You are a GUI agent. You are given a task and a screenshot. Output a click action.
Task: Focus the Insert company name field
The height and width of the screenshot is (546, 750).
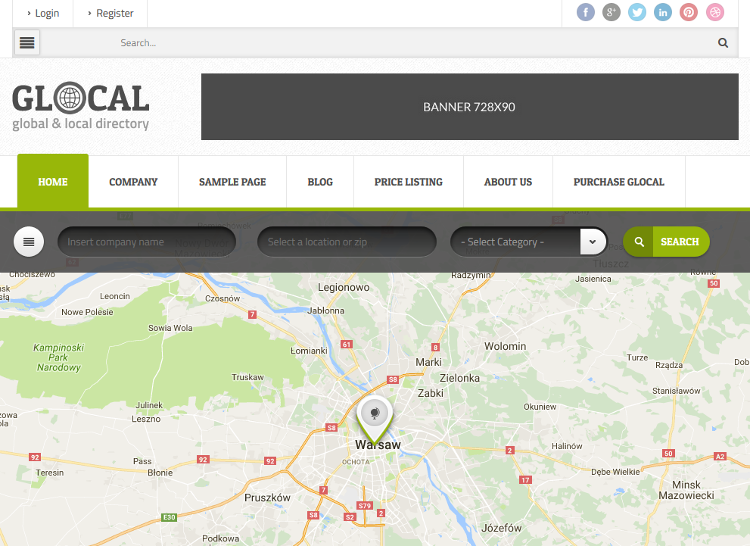click(x=147, y=242)
